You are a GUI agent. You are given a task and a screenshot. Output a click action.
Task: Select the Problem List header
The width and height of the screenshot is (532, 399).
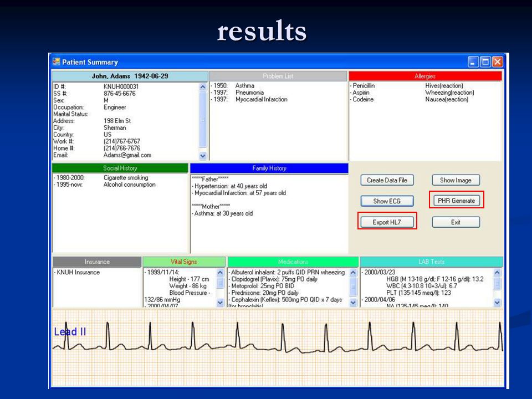[x=278, y=76]
